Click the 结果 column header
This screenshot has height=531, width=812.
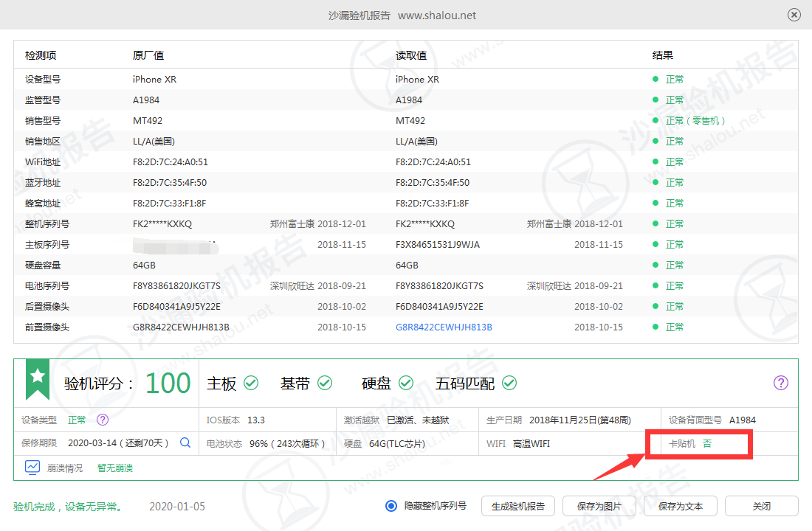[x=662, y=55]
